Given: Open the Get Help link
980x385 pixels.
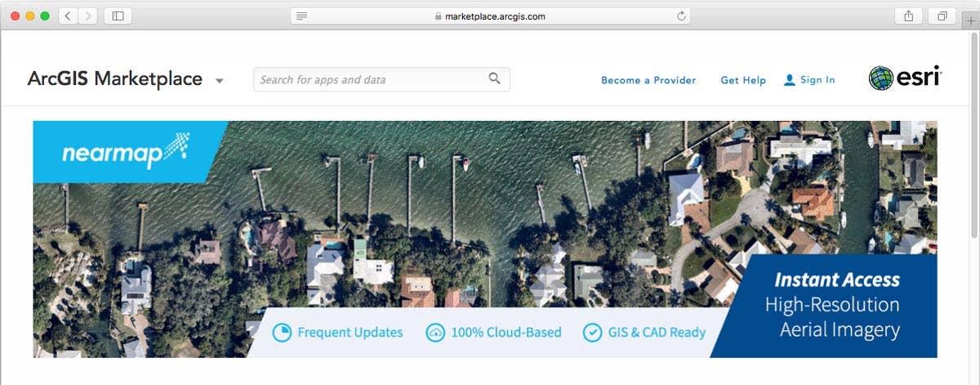Looking at the screenshot, I should tap(743, 80).
